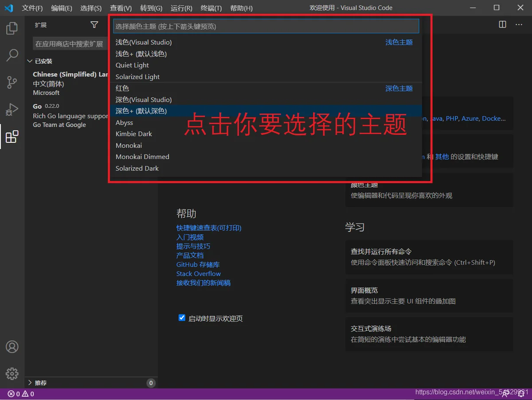Click the 其他 keymap link
The width and height of the screenshot is (532, 400).
[x=442, y=157]
